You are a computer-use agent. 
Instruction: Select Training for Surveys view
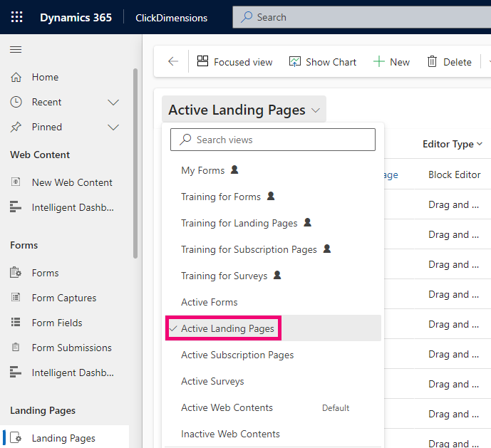273,276
